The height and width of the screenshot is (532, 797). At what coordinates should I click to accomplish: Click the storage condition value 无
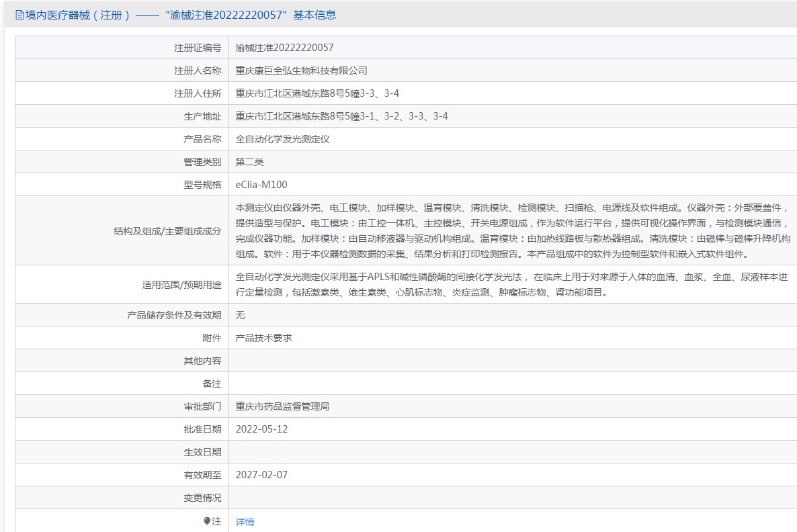[240, 315]
